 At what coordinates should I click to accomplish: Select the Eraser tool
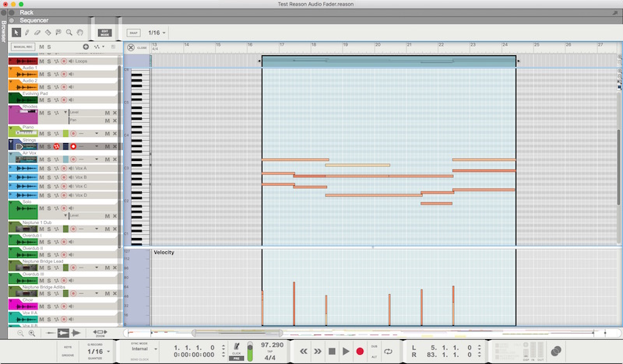pyautogui.click(x=37, y=33)
